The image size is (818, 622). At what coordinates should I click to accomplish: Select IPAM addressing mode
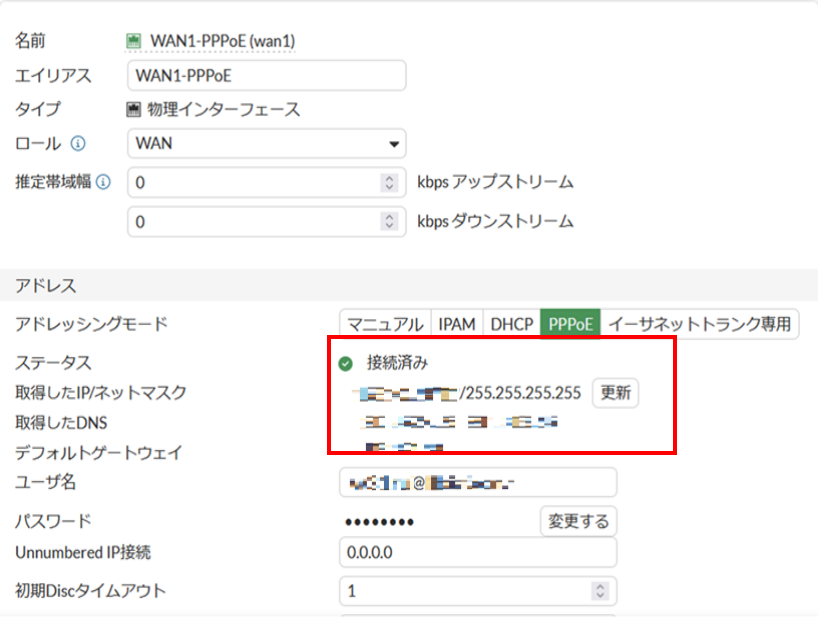(x=457, y=324)
